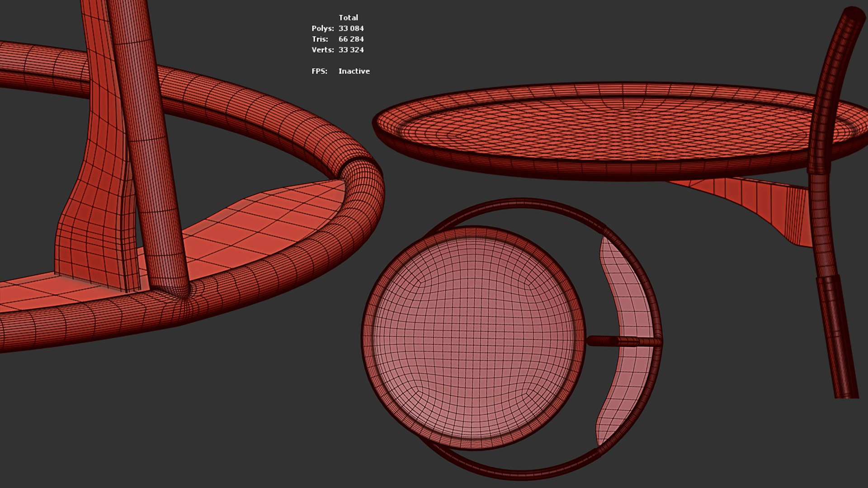Screen dimensions: 868x488
Task: Click the Total statistics header
Action: pyautogui.click(x=348, y=18)
